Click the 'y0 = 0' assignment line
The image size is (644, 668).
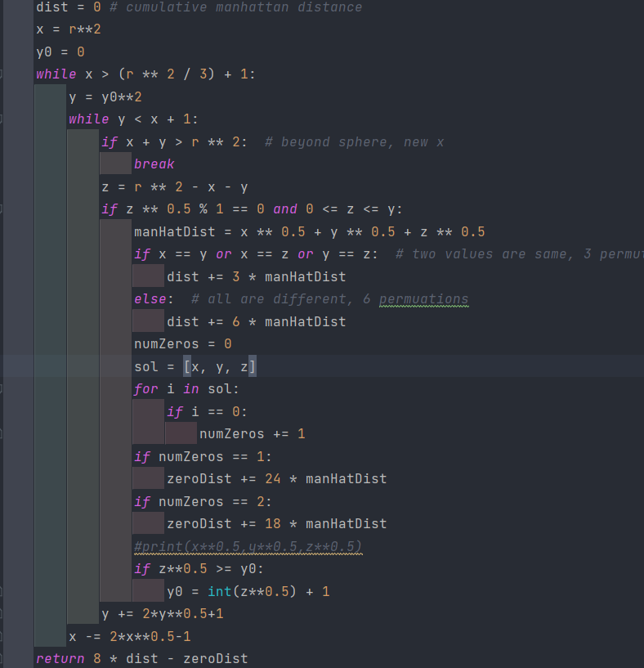click(x=60, y=52)
